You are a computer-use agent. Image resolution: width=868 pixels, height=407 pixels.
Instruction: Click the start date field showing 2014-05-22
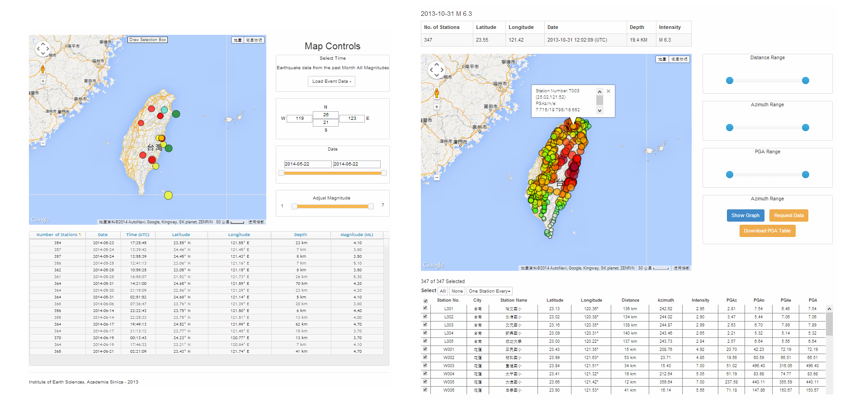[308, 164]
